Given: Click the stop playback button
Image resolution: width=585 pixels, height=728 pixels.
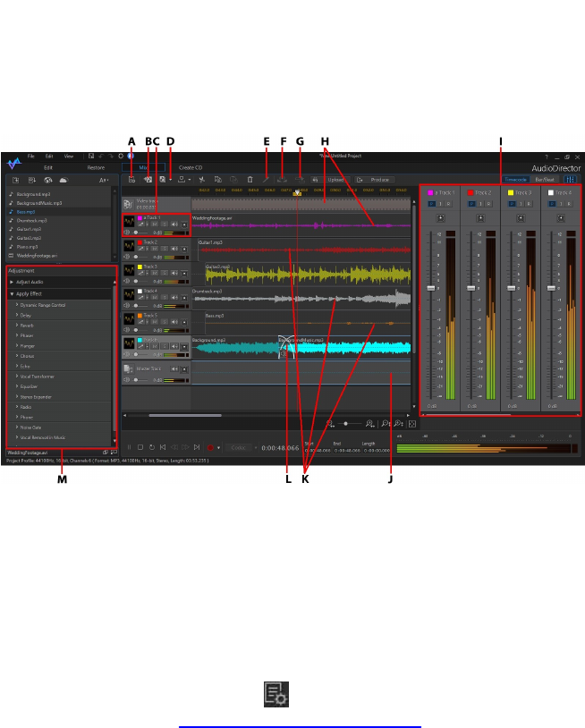Looking at the screenshot, I should (140, 447).
